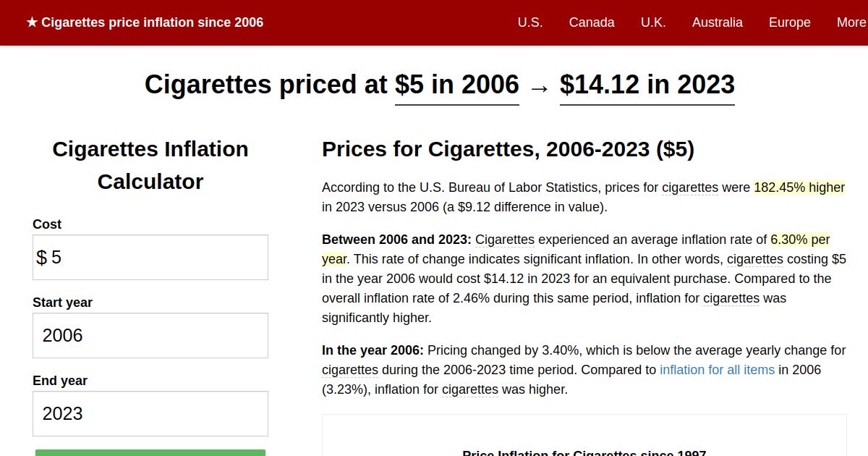Open the U.S. navigation item
868x456 pixels.
[530, 22]
